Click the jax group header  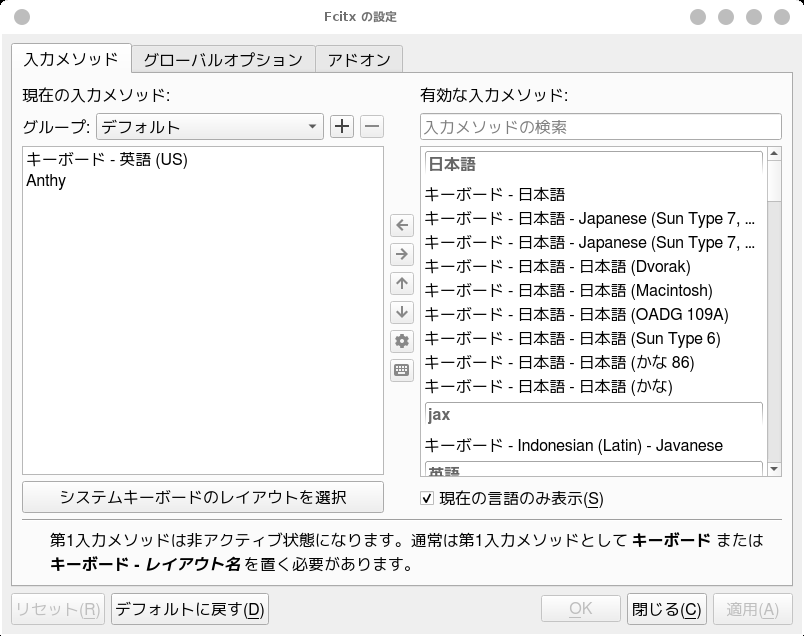[594, 415]
